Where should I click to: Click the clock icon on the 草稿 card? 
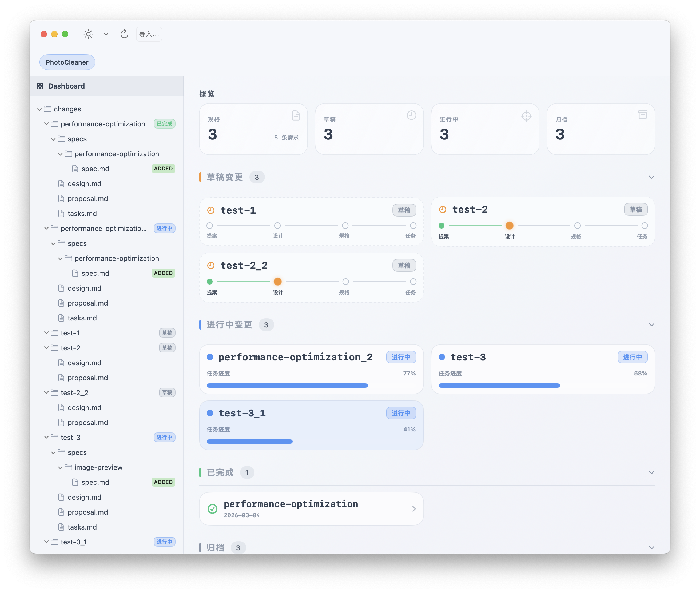[411, 115]
